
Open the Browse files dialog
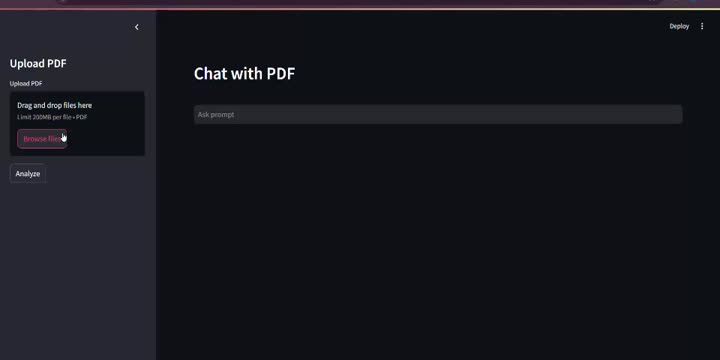(42, 139)
